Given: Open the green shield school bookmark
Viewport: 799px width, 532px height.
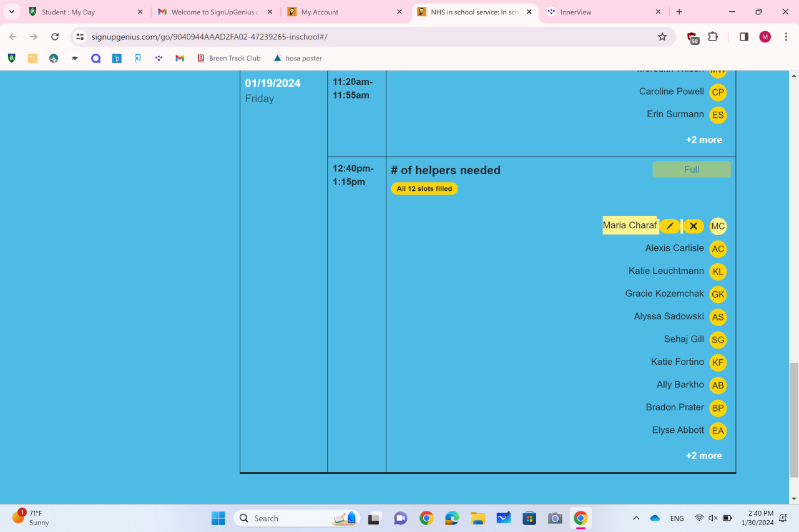Looking at the screenshot, I should pyautogui.click(x=12, y=58).
